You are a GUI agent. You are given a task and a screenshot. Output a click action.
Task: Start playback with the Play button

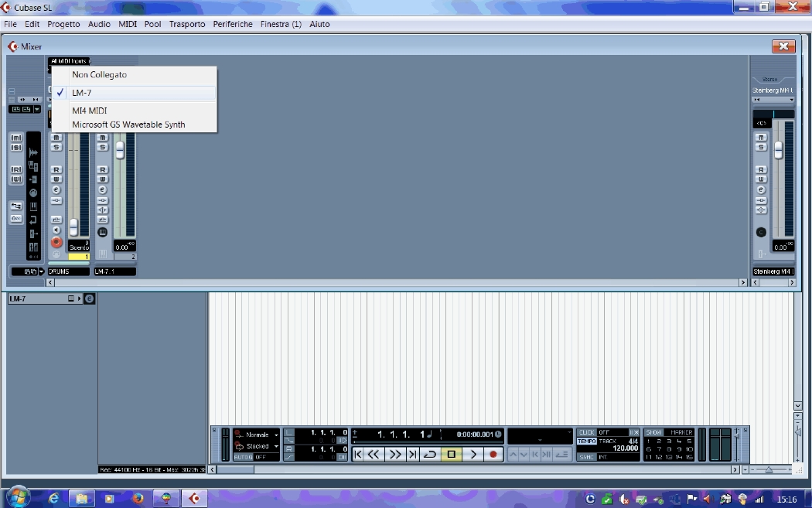[x=473, y=454]
